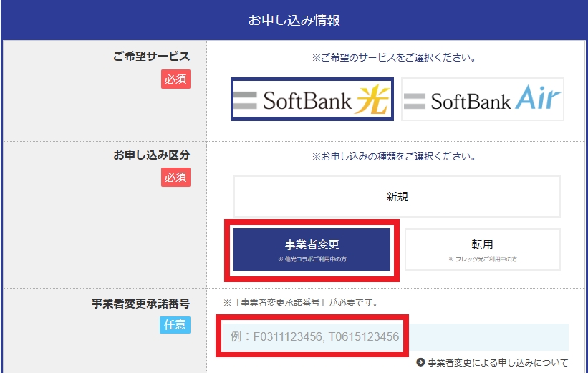Focus the 事業者変更承諾番号 input field
Screen dimensions: 588x373
pyautogui.click(x=395, y=336)
